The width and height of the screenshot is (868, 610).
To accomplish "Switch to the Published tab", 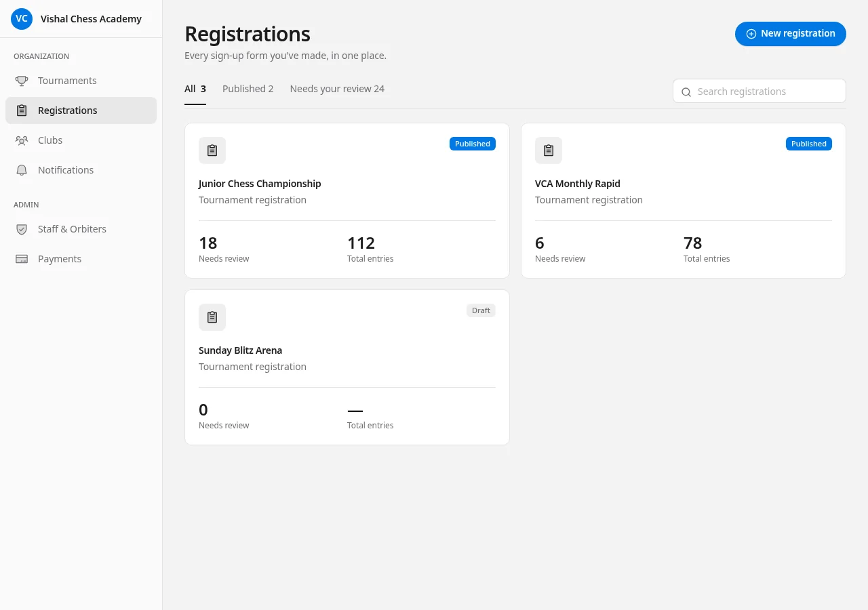I will [248, 89].
